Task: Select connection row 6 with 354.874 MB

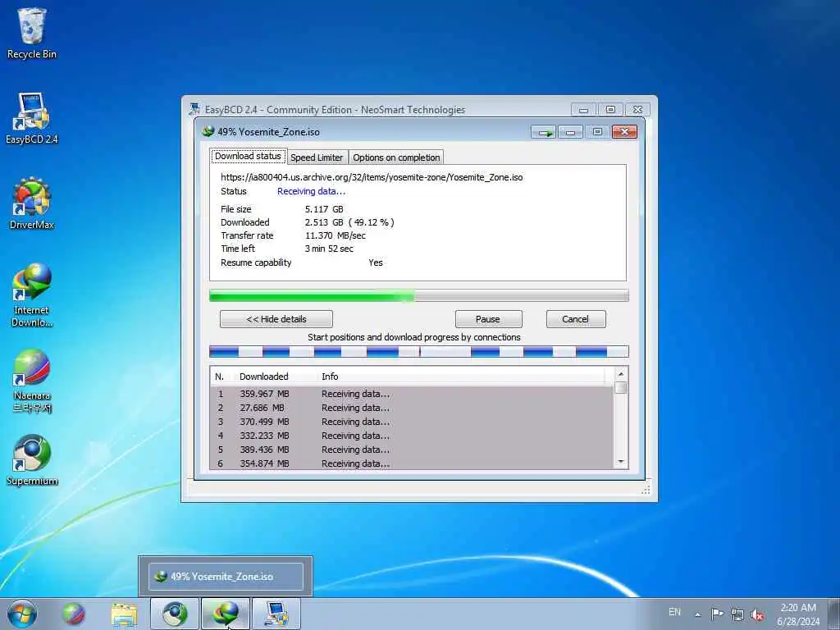Action: tap(413, 463)
